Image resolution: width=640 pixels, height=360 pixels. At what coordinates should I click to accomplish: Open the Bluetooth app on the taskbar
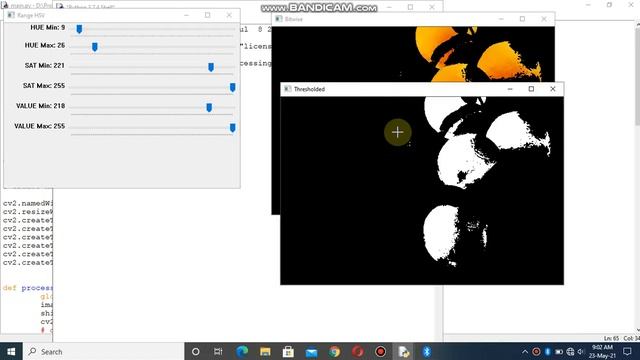(427, 351)
